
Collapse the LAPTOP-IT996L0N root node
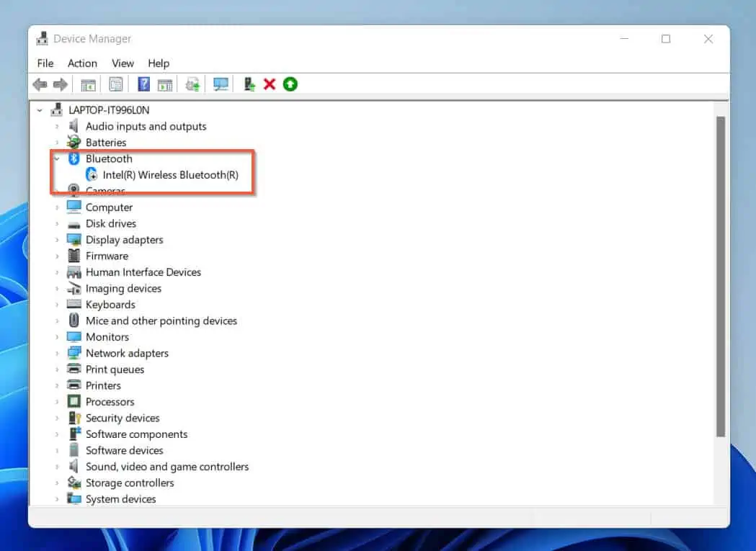(x=40, y=110)
